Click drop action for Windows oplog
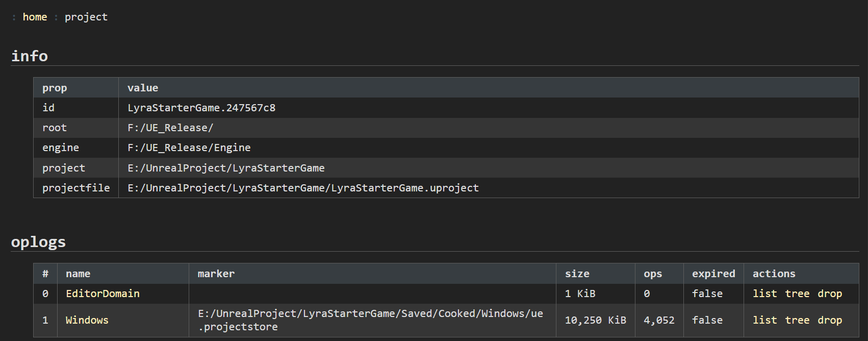 830,320
